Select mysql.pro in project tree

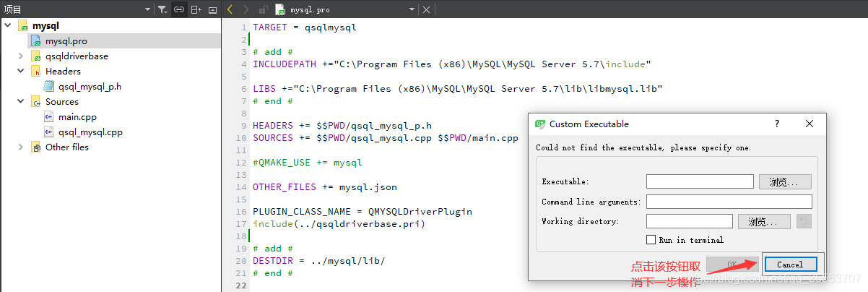point(66,41)
